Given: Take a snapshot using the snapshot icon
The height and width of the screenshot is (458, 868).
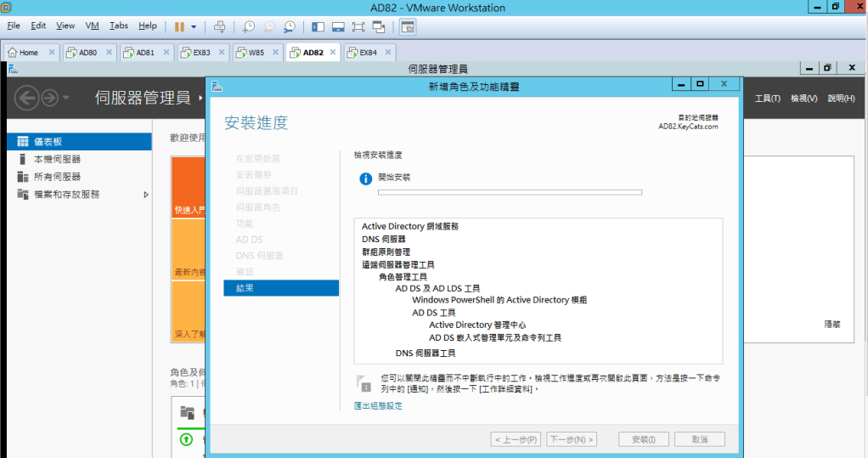Looking at the screenshot, I should (x=249, y=26).
